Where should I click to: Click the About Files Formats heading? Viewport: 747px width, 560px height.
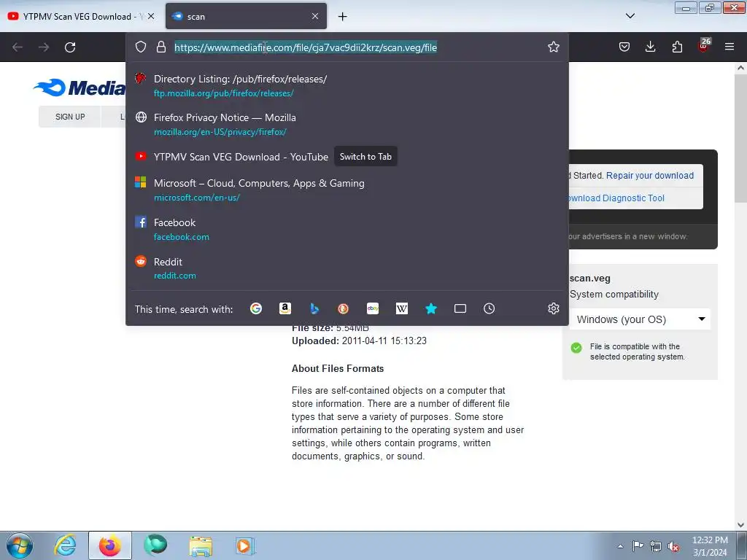click(x=338, y=368)
